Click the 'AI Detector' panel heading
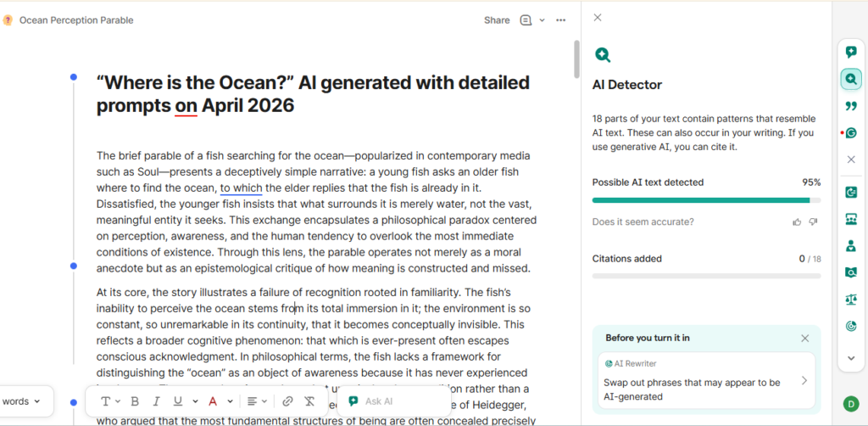868x426 pixels. tap(627, 85)
